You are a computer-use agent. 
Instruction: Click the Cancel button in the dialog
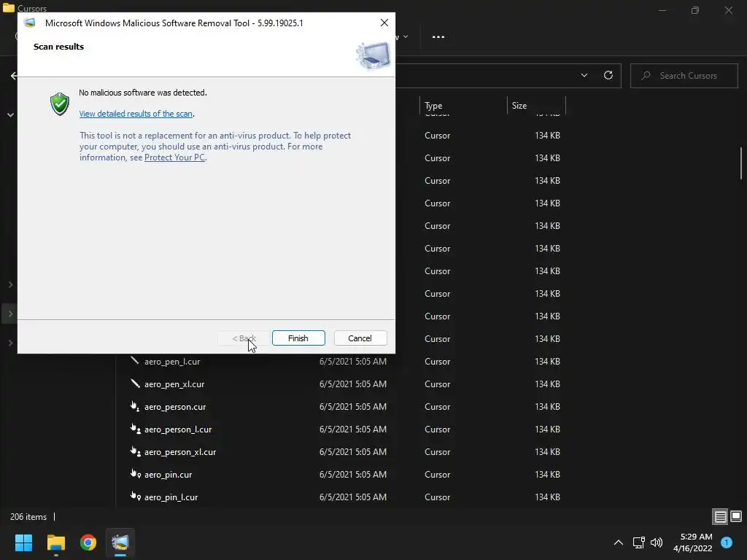360,338
